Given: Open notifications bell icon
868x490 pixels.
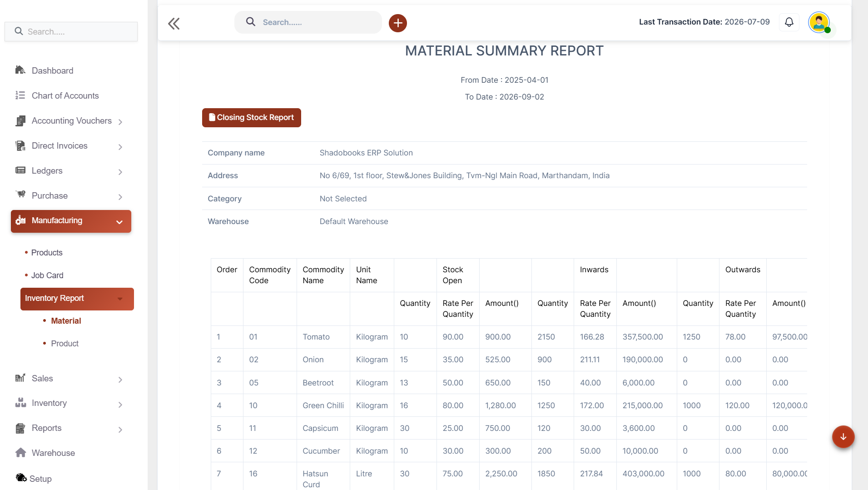Looking at the screenshot, I should click(x=789, y=22).
